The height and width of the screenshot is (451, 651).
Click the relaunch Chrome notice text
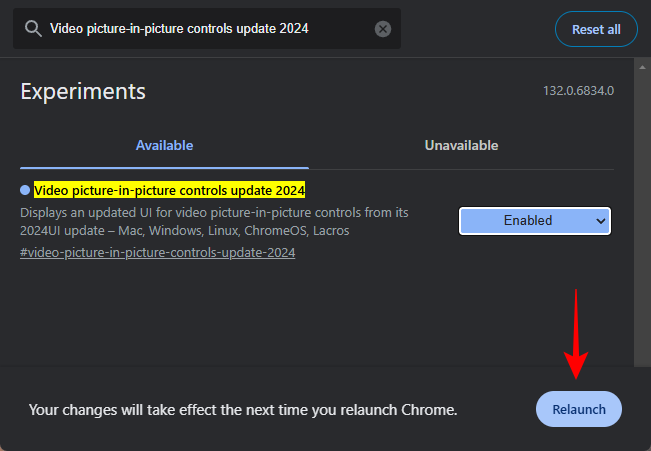(243, 410)
